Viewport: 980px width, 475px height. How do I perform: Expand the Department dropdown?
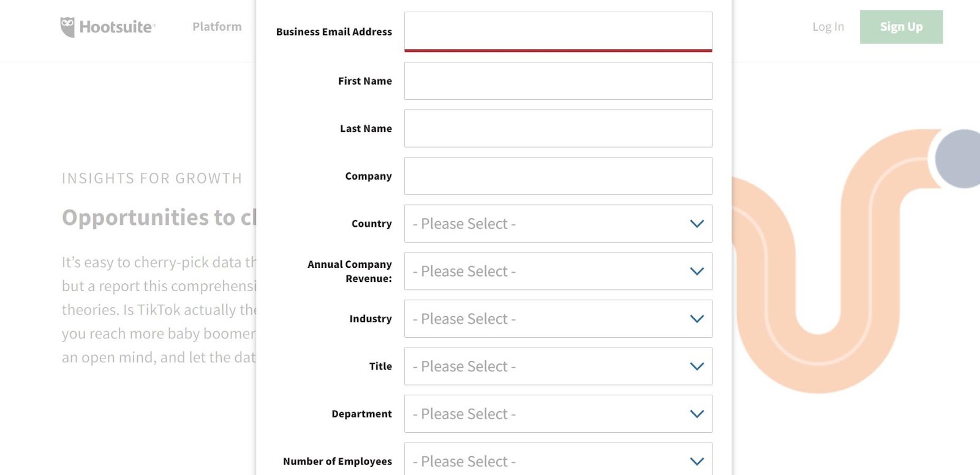coord(558,414)
